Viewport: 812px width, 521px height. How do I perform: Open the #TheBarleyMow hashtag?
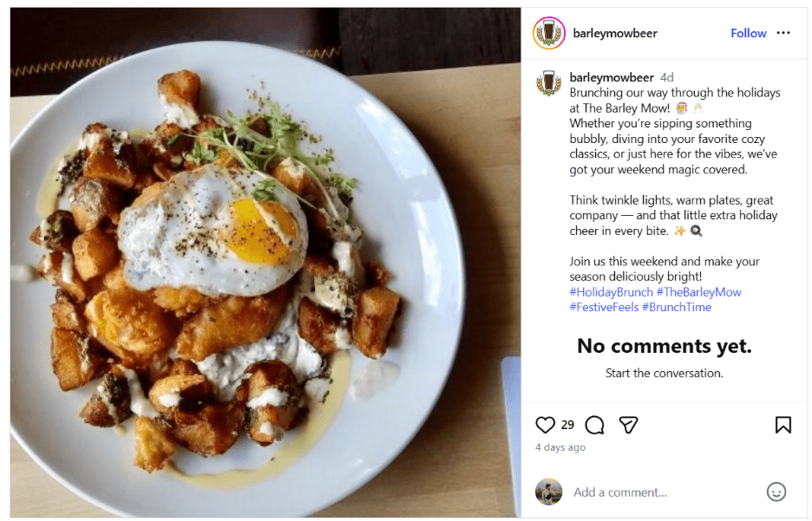699,292
